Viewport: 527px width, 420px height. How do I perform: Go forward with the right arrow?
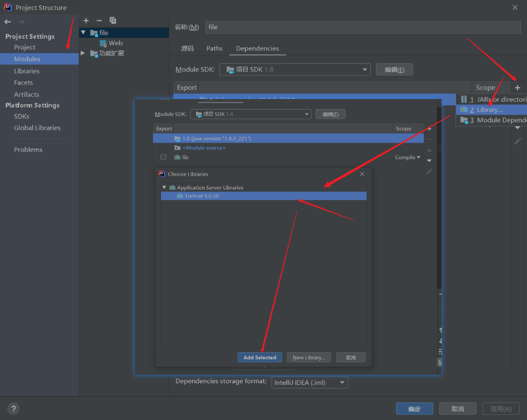click(21, 22)
